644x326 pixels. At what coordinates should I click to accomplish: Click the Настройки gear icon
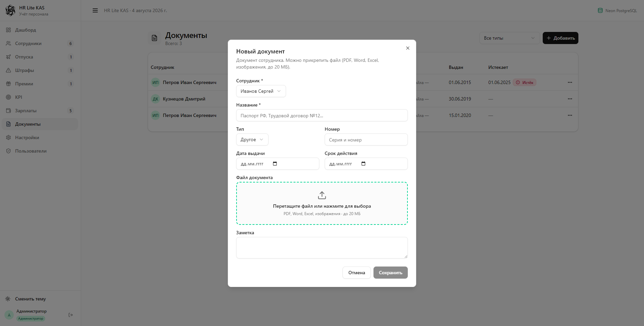[x=8, y=137]
